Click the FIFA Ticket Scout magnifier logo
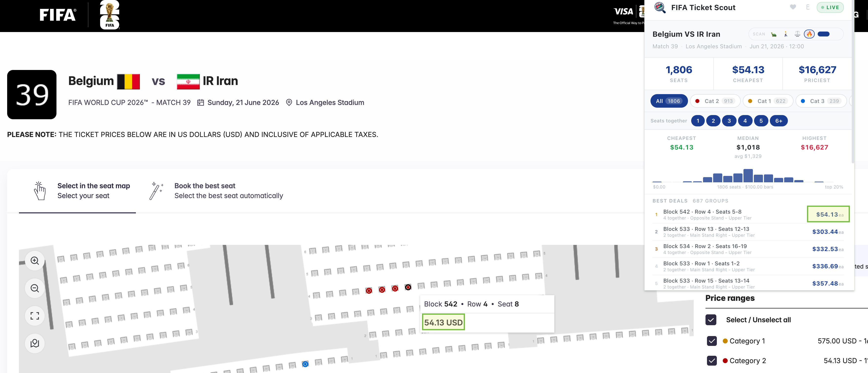This screenshot has height=373, width=868. 660,7
